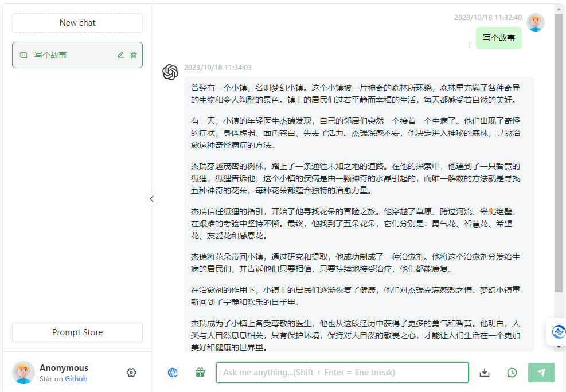Open the Prompt Store
The width and height of the screenshot is (566, 392).
tap(77, 332)
